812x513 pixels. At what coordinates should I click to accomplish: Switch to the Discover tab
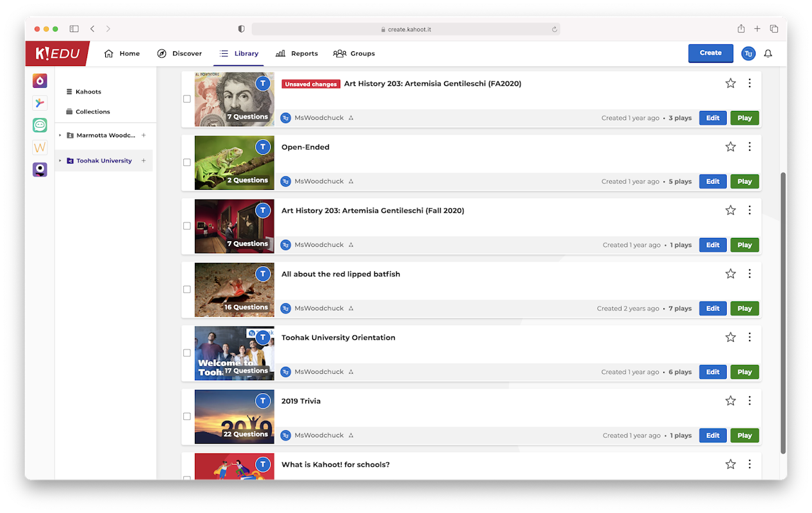tap(179, 54)
